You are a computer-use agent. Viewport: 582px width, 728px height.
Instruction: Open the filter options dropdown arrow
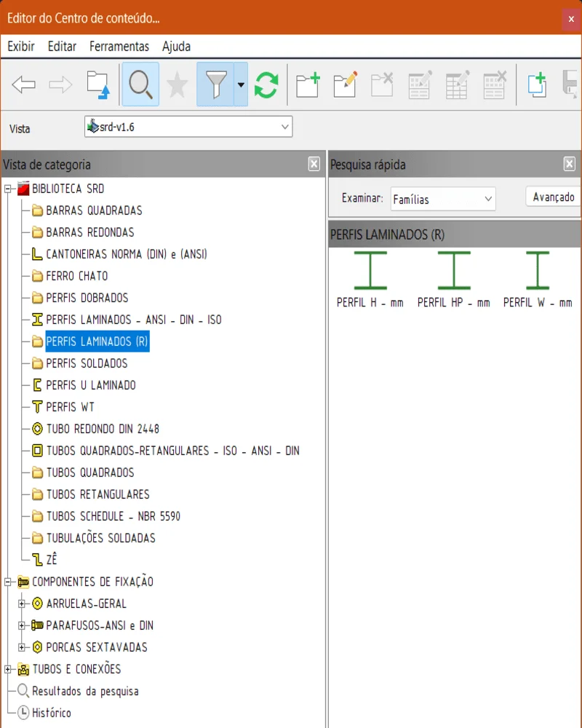(241, 85)
